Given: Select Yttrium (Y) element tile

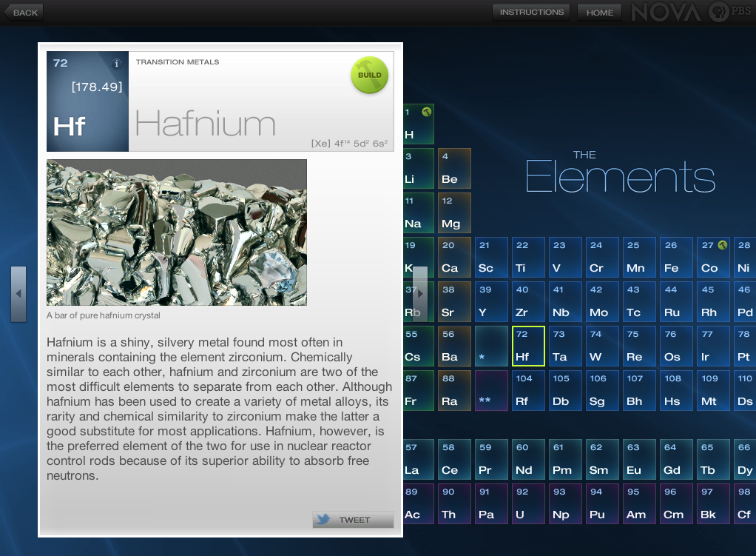Looking at the screenshot, I should click(491, 301).
